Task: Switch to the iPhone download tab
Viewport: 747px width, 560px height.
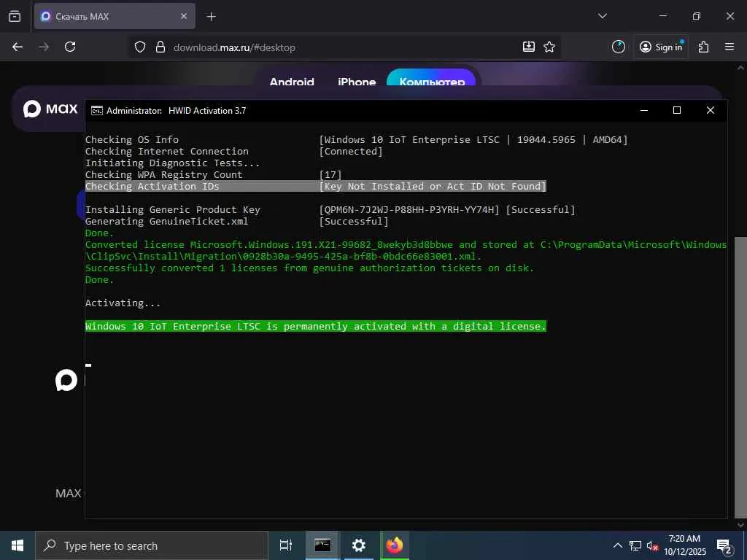Action: [357, 82]
